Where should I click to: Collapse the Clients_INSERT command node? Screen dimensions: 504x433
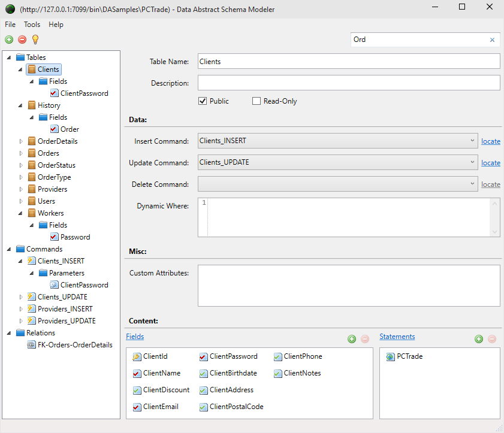[20, 261]
